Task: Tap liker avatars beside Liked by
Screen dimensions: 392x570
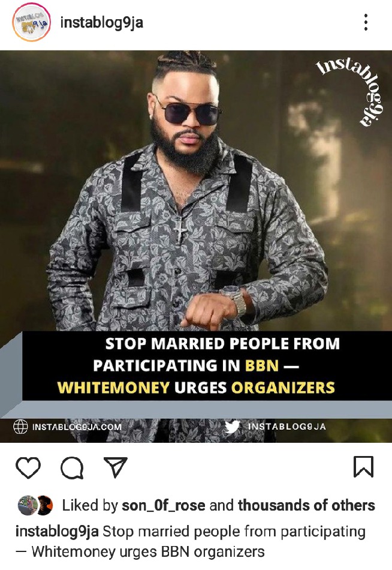Action: coord(35,505)
